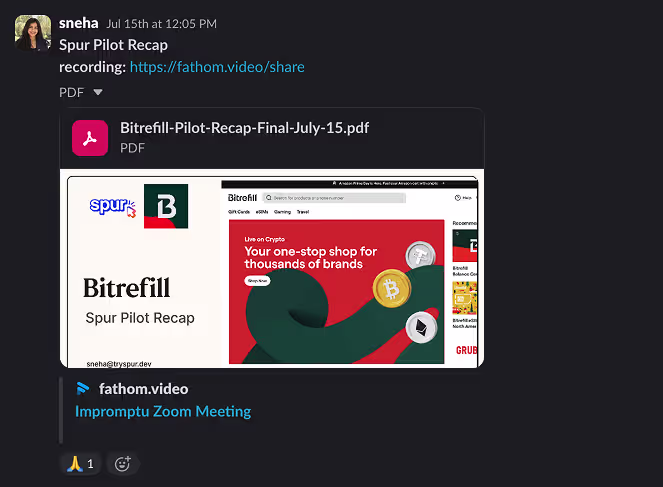This screenshot has width=663, height=487.
Task: Click the fathom.video site name
Action: pos(143,389)
